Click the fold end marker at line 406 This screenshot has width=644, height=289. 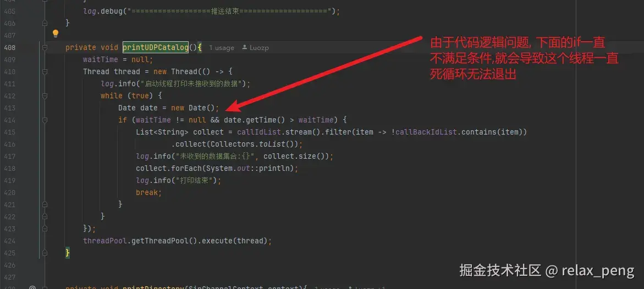point(45,24)
